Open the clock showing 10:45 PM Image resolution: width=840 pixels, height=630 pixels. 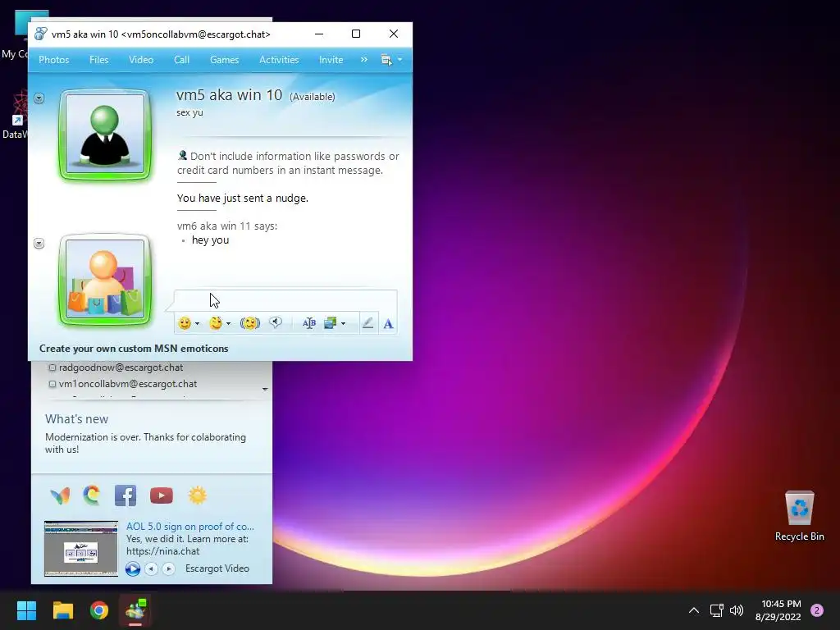(778, 610)
